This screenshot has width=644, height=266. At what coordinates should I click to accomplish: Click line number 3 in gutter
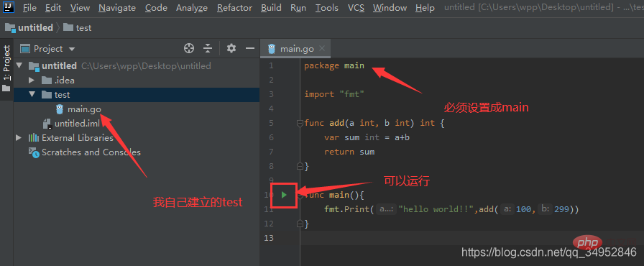click(271, 94)
